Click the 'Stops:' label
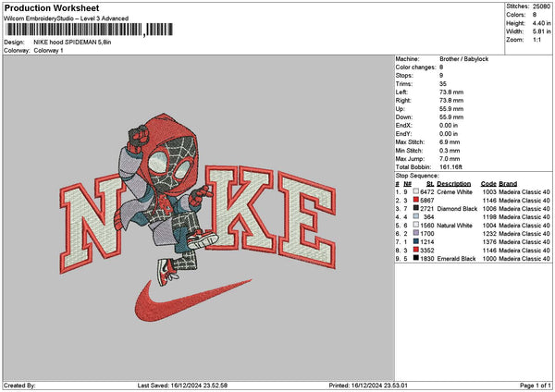This screenshot has height=392, width=555. [404, 76]
